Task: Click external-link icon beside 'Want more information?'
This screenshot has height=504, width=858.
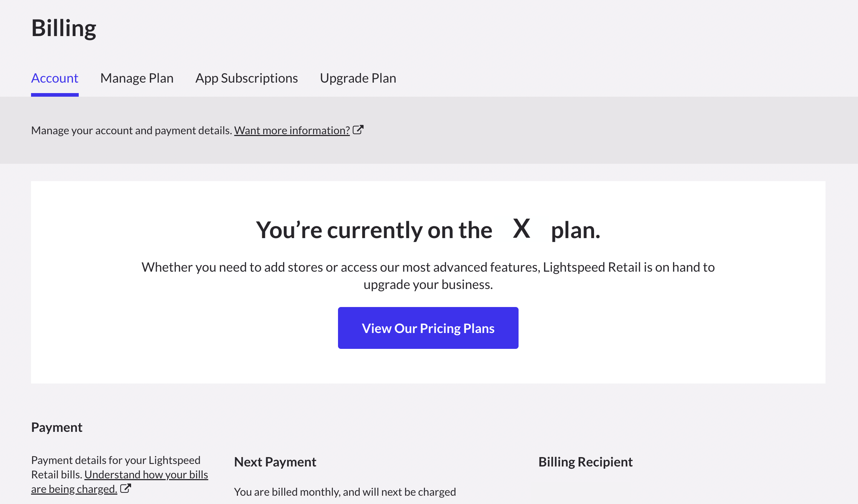Action: click(x=358, y=130)
